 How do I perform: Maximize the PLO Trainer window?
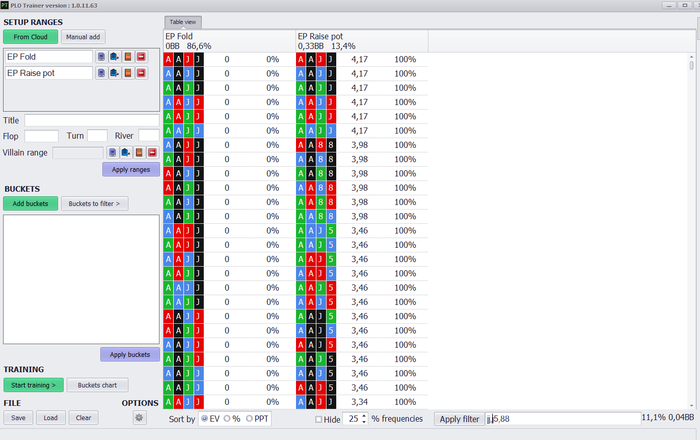point(684,5)
